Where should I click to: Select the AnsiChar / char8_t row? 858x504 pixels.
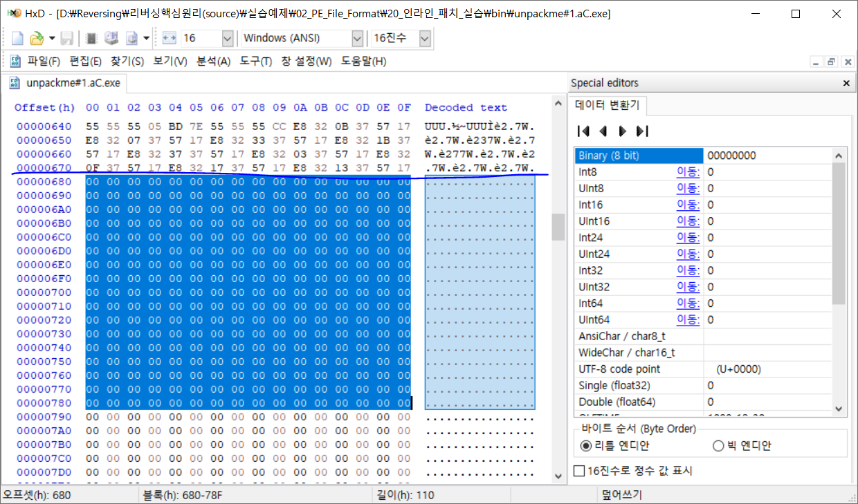[x=703, y=336]
